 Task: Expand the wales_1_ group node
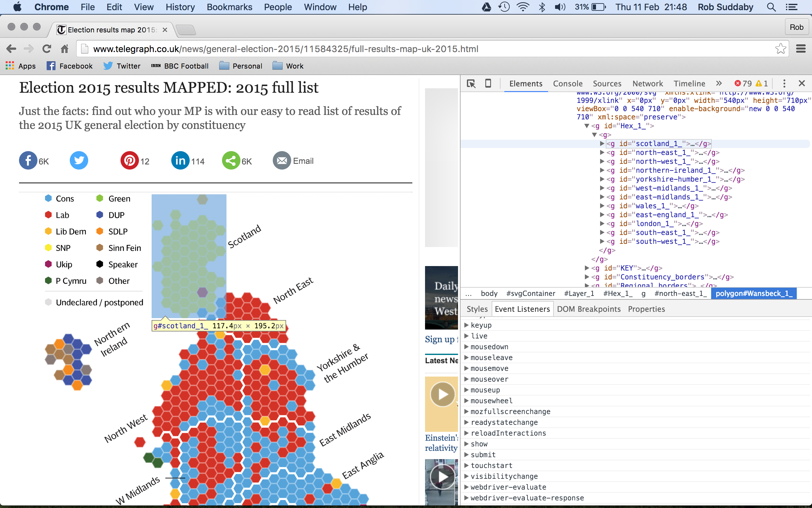pyautogui.click(x=602, y=206)
